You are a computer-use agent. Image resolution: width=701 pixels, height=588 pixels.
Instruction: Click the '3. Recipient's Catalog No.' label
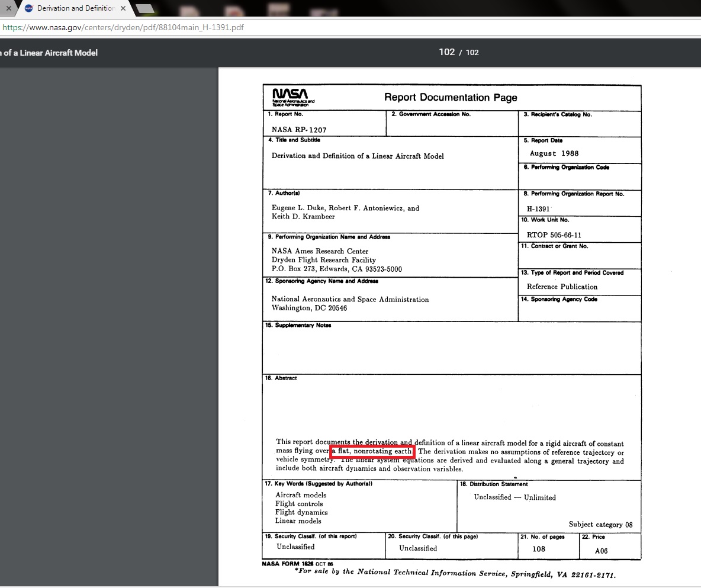[x=558, y=114]
